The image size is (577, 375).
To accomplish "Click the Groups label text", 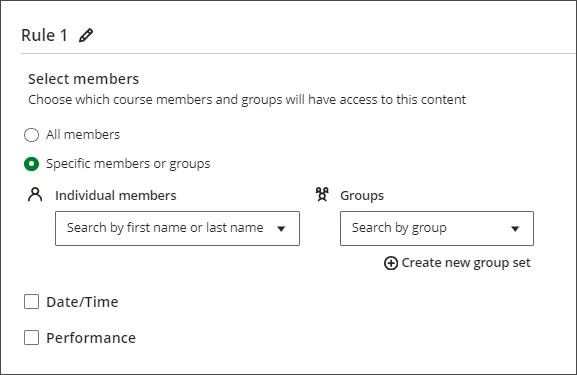I will (362, 195).
